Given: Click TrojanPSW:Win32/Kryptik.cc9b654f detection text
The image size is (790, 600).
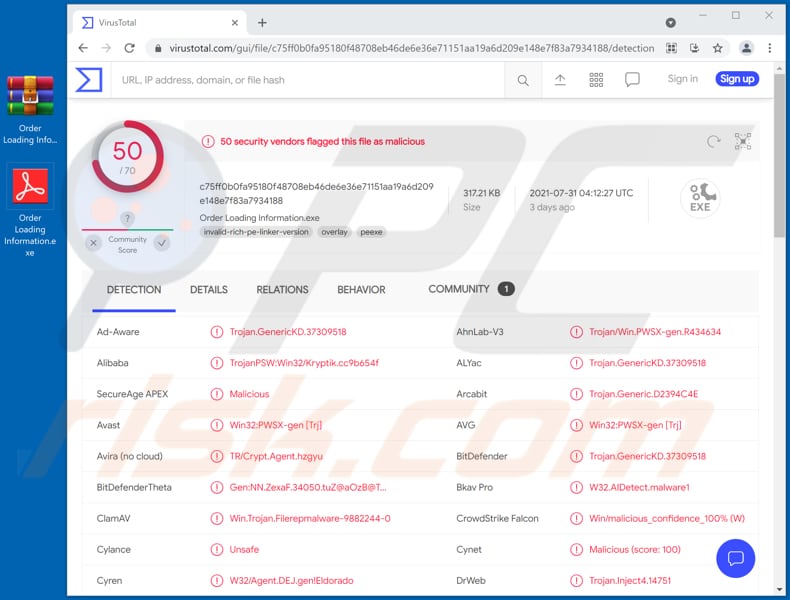Looking at the screenshot, I should pyautogui.click(x=304, y=363).
